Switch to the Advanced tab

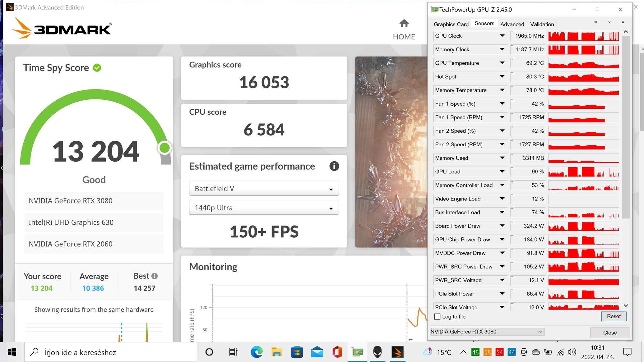pos(512,24)
